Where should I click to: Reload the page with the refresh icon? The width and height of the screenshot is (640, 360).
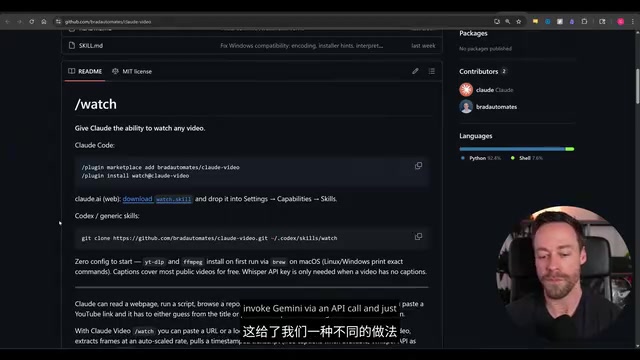31,22
